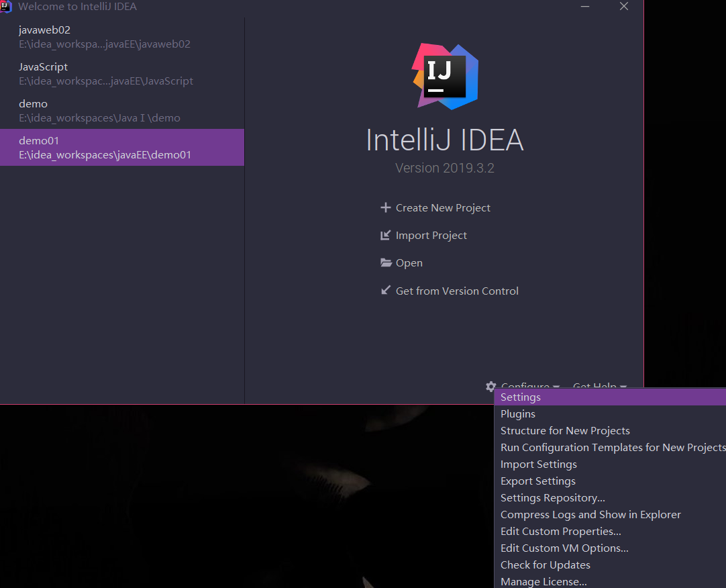Screen dimensions: 726x588
Task: Expand the Get Help dropdown
Action: 600,385
